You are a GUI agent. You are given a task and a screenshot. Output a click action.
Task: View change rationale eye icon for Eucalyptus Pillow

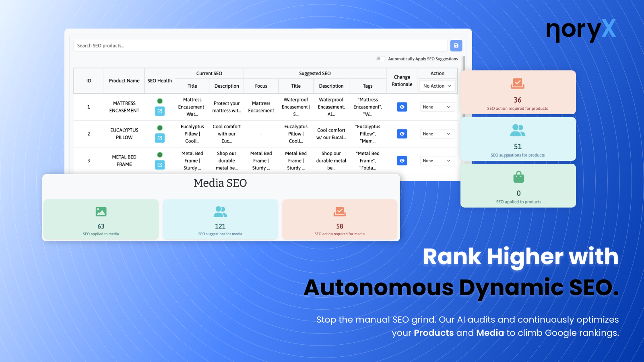click(x=402, y=134)
